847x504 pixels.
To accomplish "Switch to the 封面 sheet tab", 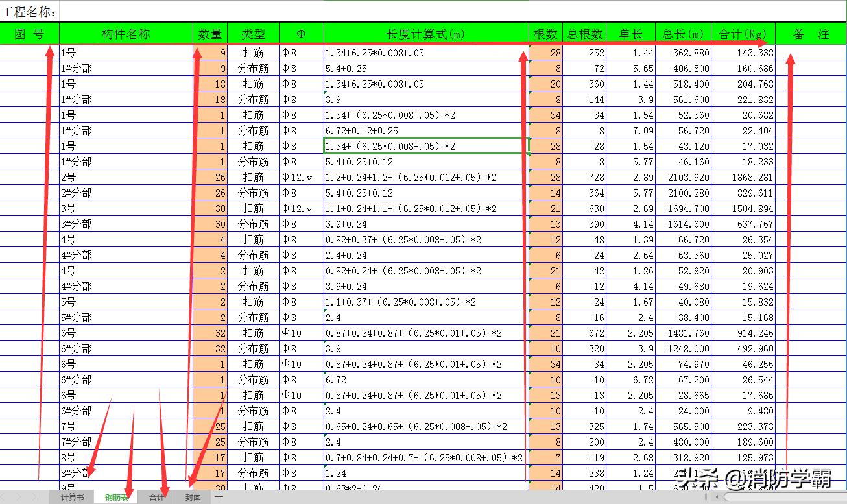I will (193, 496).
